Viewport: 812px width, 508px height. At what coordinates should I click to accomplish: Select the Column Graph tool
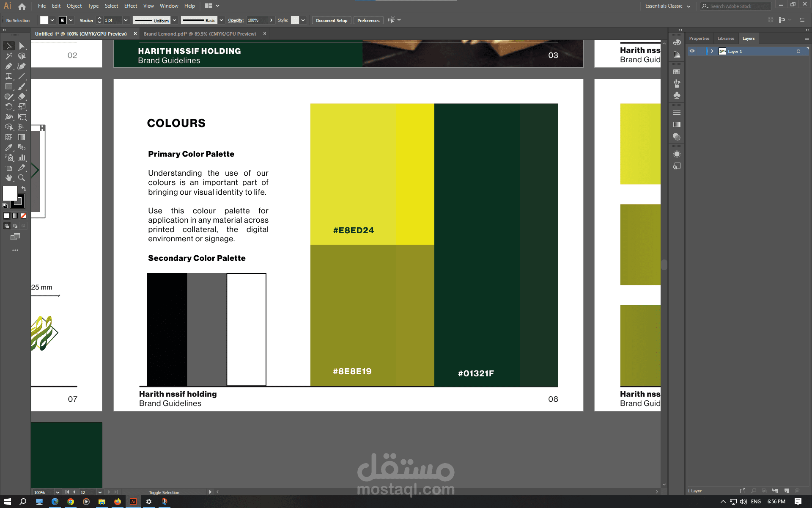coord(22,157)
